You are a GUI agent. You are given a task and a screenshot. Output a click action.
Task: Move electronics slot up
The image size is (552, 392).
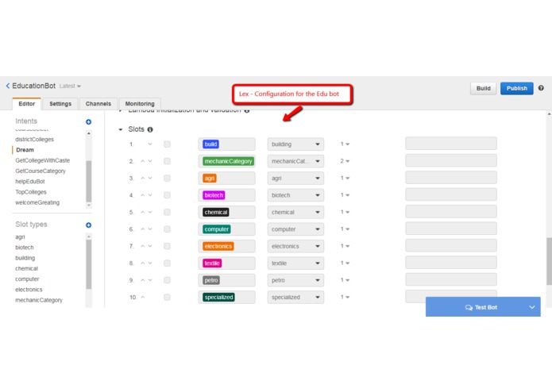(143, 246)
